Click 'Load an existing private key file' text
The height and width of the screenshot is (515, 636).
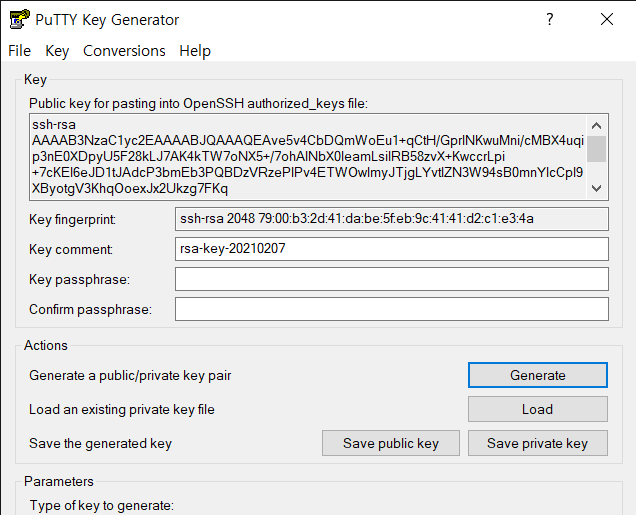tap(122, 410)
